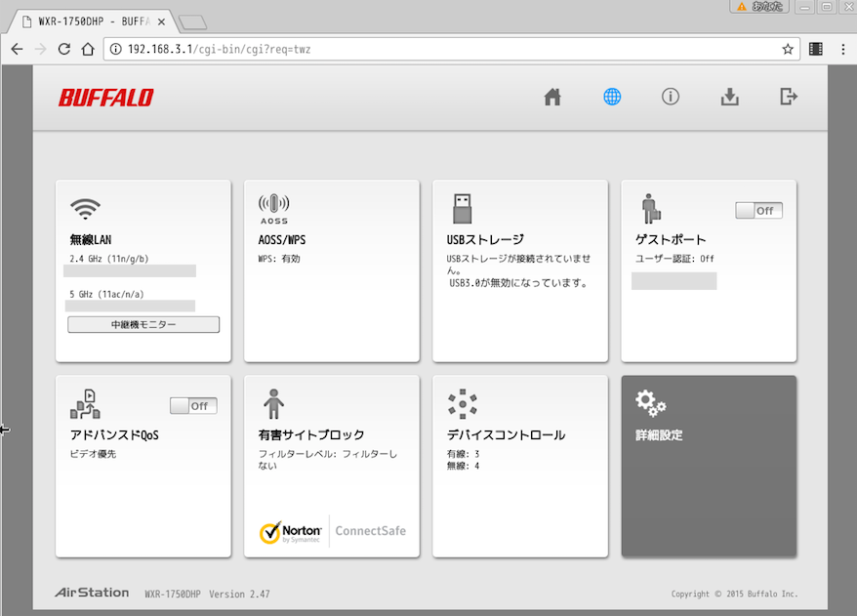Reload the router page
Image resolution: width=857 pixels, height=616 pixels.
click(64, 49)
